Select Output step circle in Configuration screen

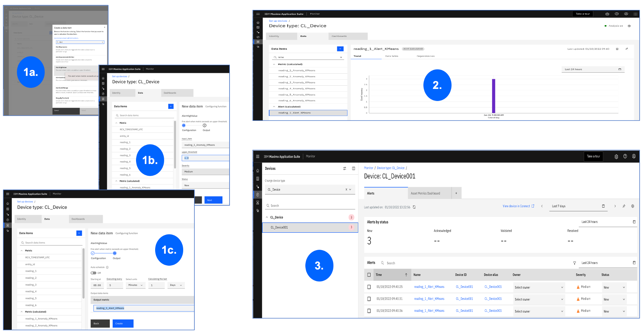point(204,125)
